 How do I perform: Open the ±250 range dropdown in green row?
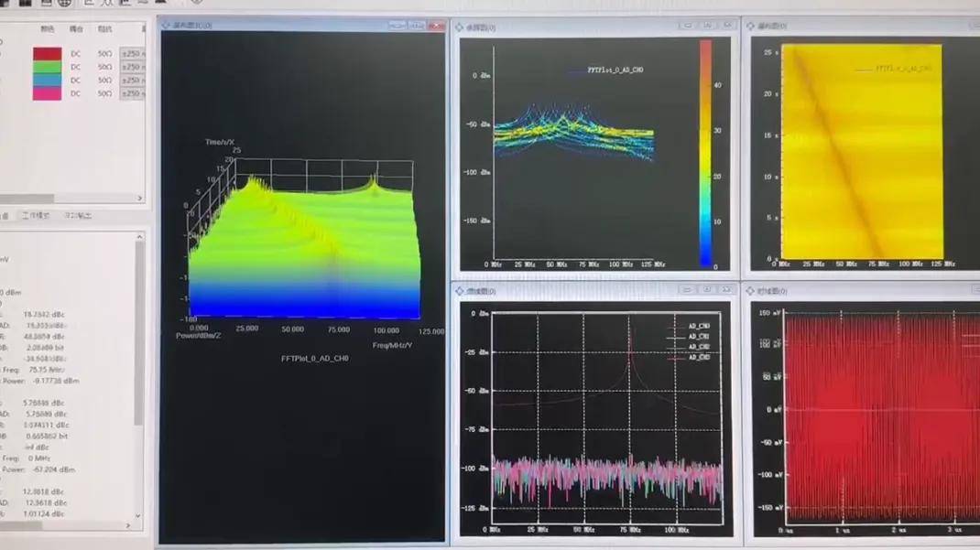tap(133, 67)
